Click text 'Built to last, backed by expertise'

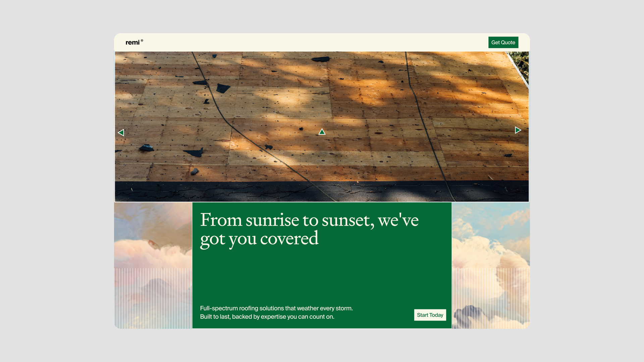click(243, 316)
